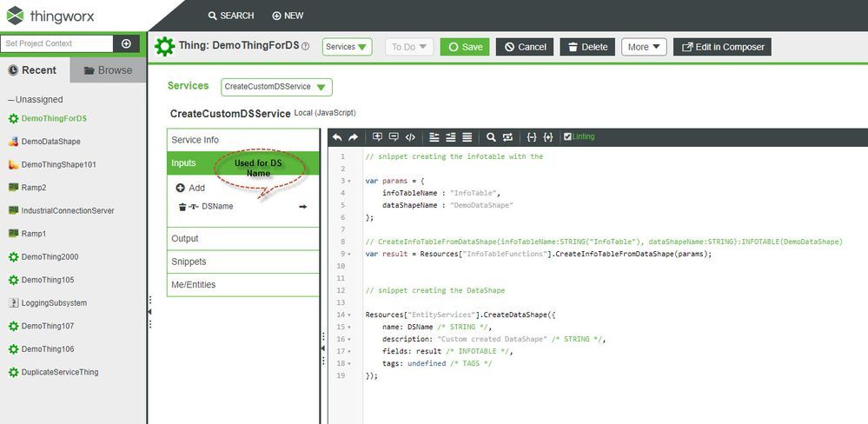Delete the DSName input with trash icon
The image size is (868, 424).
[x=182, y=207]
